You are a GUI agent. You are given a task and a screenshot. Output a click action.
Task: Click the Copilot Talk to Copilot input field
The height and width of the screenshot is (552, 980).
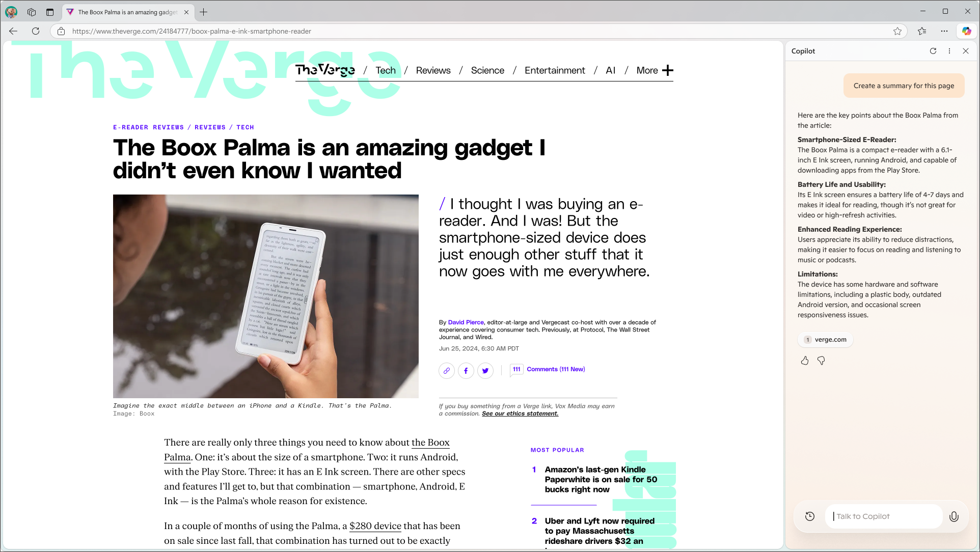pyautogui.click(x=889, y=516)
